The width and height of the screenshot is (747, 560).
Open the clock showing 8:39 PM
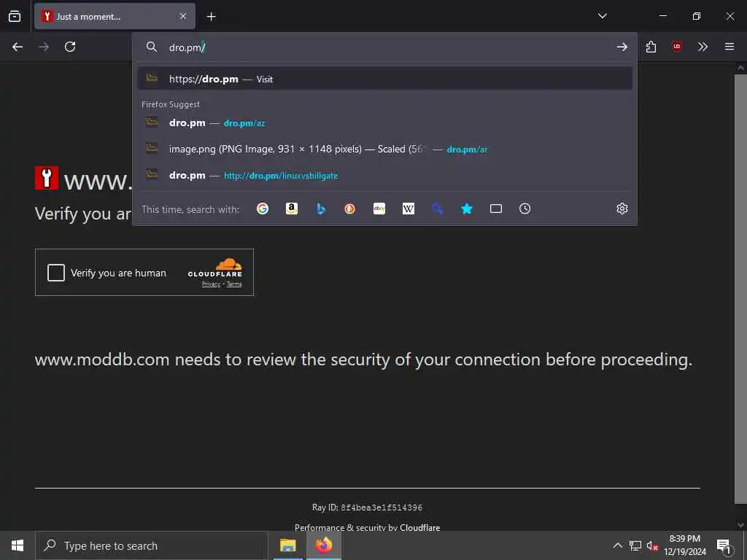pyautogui.click(x=684, y=545)
